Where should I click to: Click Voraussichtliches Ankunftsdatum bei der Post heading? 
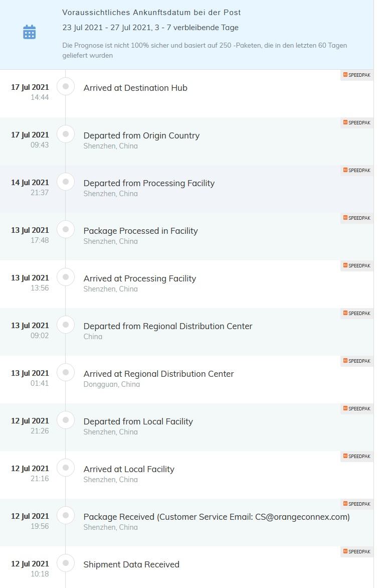[151, 13]
